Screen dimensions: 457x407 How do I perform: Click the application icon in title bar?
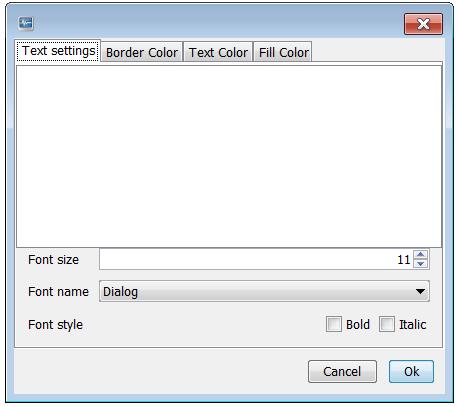coord(26,23)
